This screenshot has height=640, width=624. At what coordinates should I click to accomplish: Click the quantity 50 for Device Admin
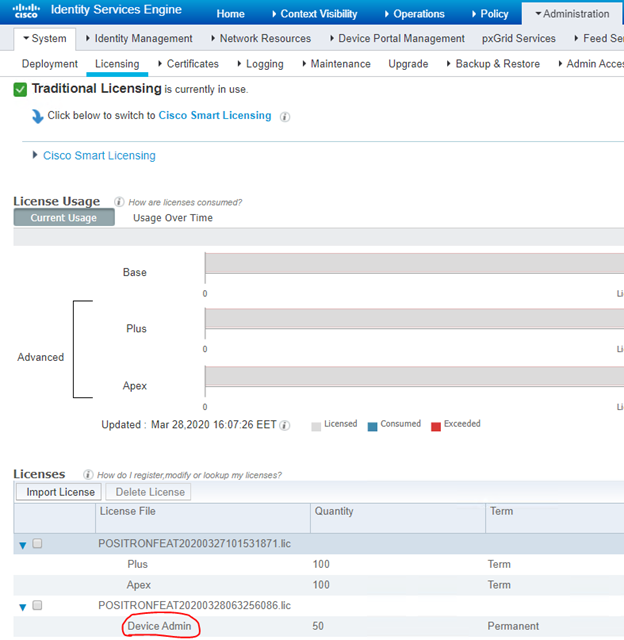tap(318, 626)
